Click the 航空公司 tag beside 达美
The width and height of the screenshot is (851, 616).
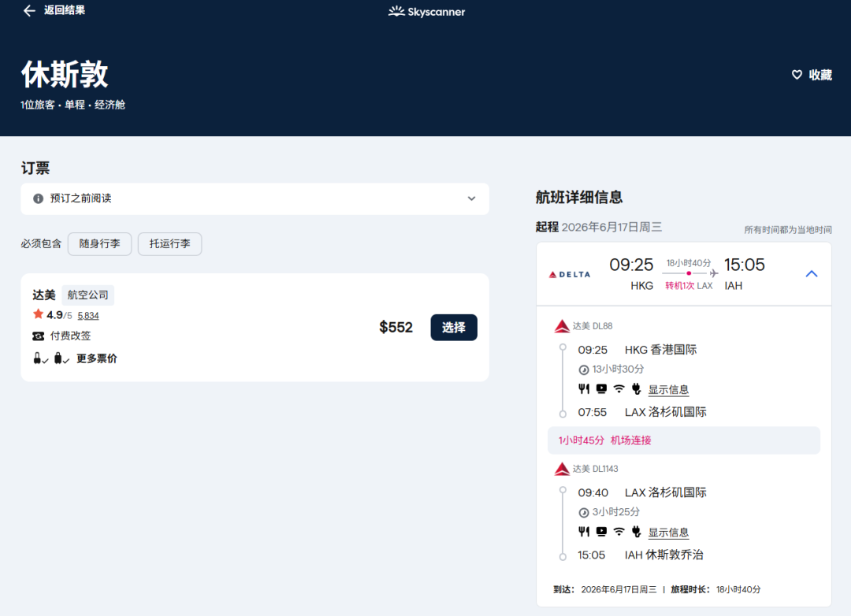click(x=87, y=295)
